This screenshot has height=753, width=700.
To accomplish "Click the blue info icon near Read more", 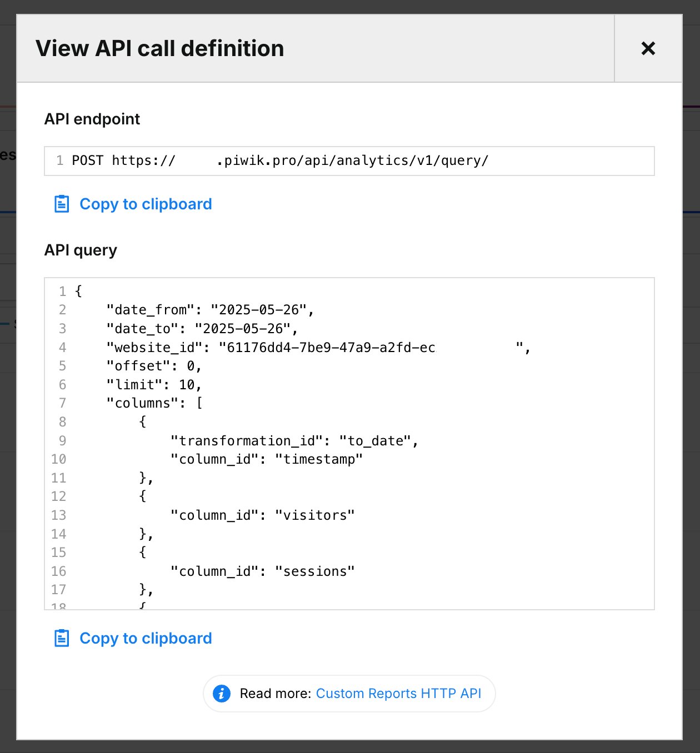I will point(221,693).
